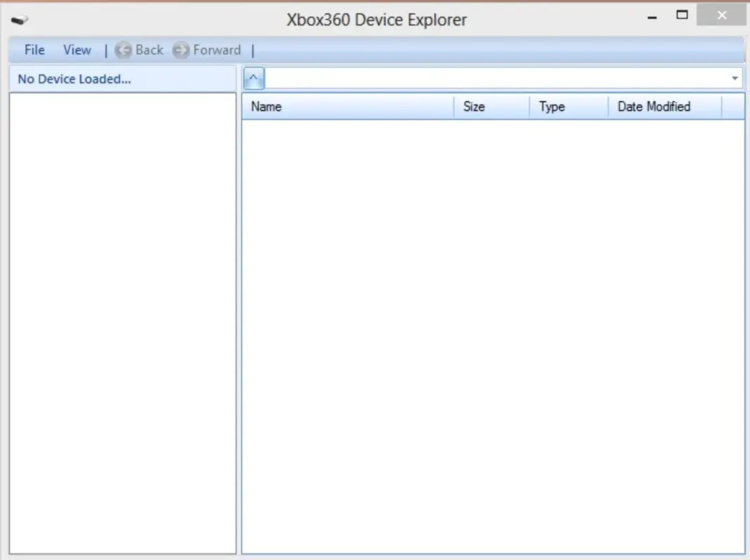Sort by the Date Modified column
This screenshot has height=560, width=750.
click(x=653, y=106)
